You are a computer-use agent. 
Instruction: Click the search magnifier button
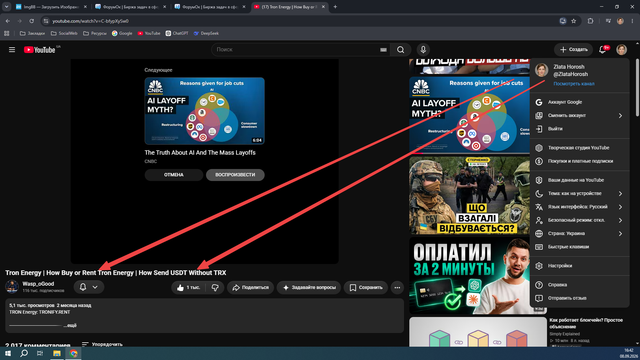click(400, 50)
